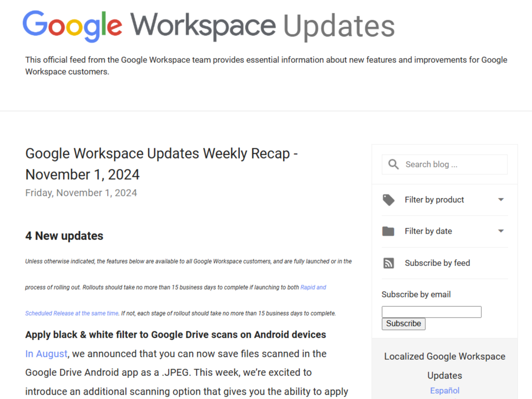The image size is (532, 399).
Task: Open the RSS feed icon next to Subscribe by feed
Action: (x=388, y=263)
